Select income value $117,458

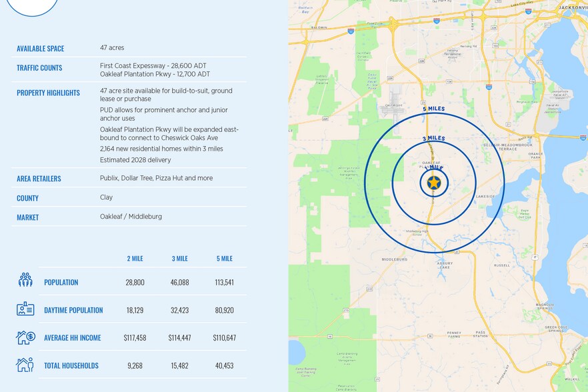135,338
